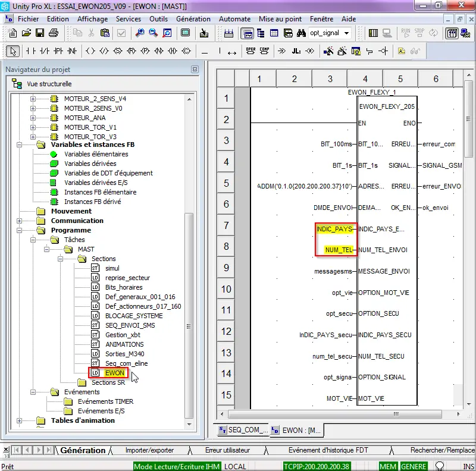Image resolution: width=476 pixels, height=471 pixels.
Task: Select the BLOCAGE_SYSTEME section
Action: point(134,316)
